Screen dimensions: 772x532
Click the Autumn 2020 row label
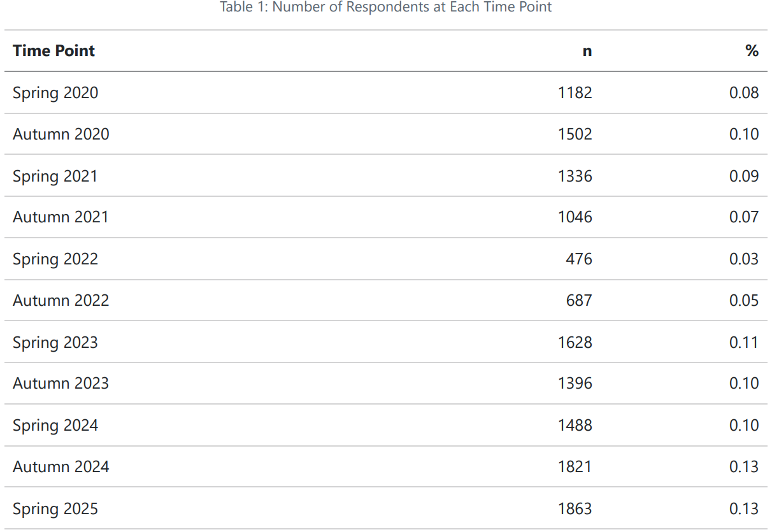pos(61,134)
